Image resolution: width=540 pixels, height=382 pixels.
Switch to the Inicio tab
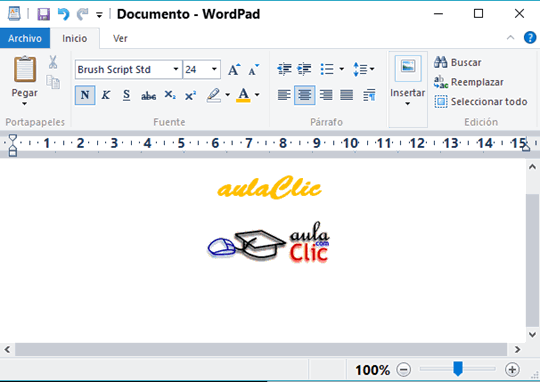click(75, 38)
